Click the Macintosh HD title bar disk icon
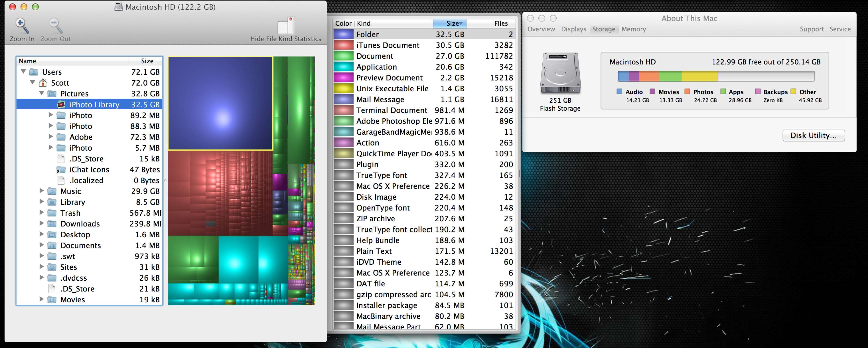Image resolution: width=868 pixels, height=348 pixels. (119, 7)
